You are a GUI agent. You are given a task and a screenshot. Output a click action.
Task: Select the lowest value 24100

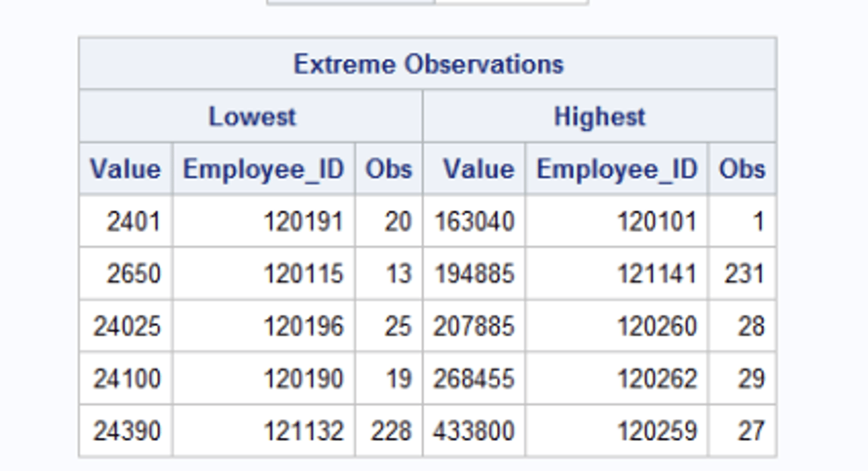[x=127, y=379]
